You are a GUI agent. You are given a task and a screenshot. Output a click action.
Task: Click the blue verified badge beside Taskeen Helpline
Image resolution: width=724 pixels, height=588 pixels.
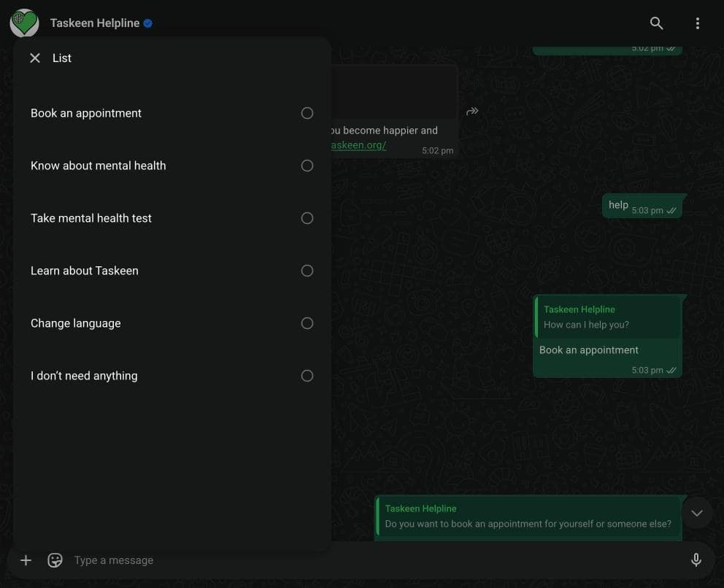tap(147, 23)
